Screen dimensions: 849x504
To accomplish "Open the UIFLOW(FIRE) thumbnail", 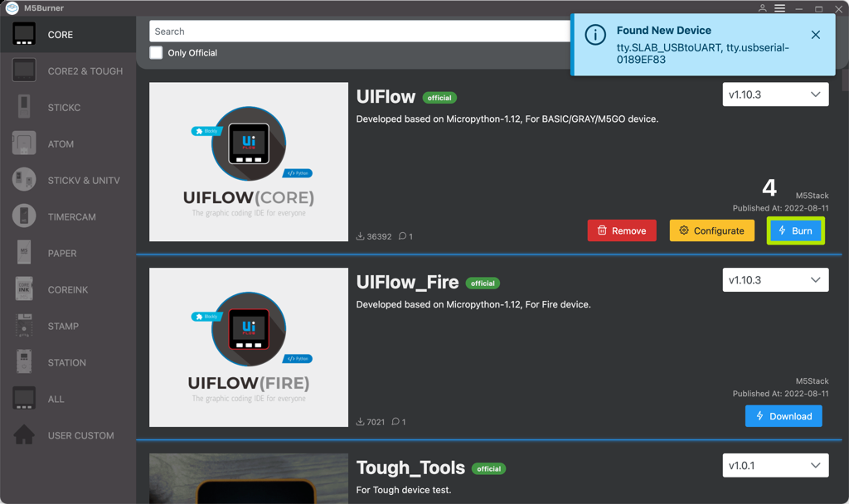I will (x=249, y=347).
